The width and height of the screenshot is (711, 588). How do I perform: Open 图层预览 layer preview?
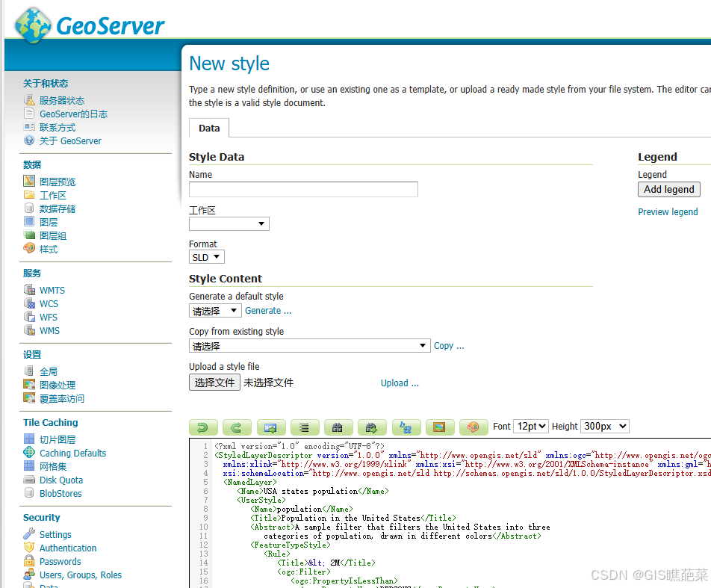(57, 182)
